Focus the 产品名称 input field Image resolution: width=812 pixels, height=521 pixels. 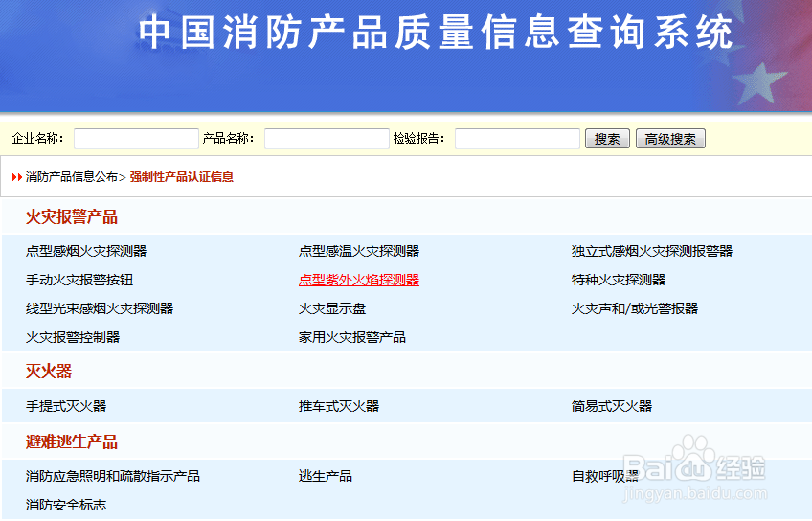(x=327, y=139)
